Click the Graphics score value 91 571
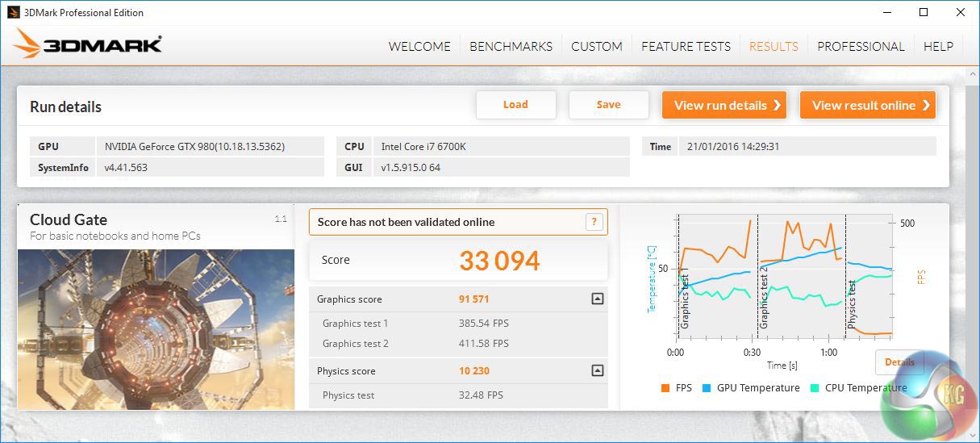The height and width of the screenshot is (443, 980). coord(474,299)
